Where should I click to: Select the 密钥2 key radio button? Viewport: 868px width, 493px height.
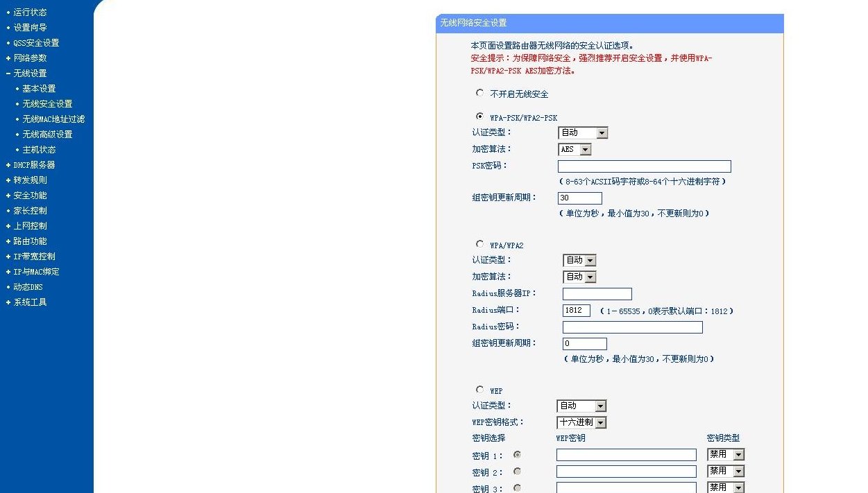pyautogui.click(x=517, y=472)
